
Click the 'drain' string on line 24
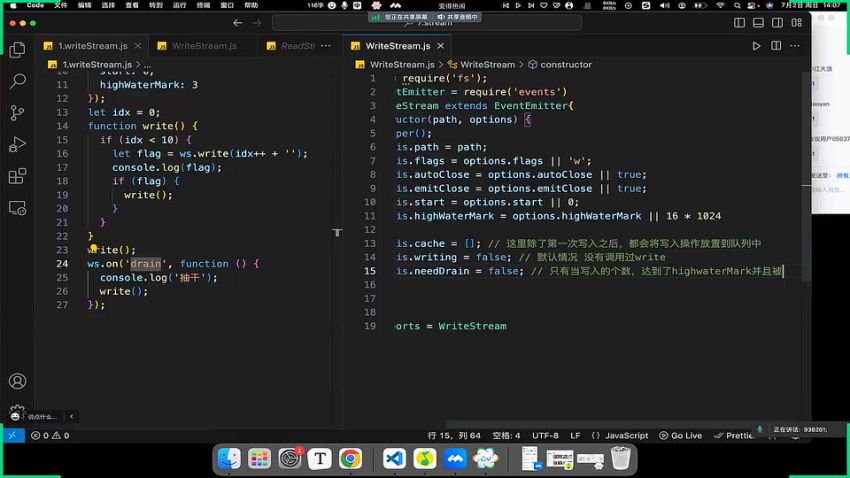point(145,263)
